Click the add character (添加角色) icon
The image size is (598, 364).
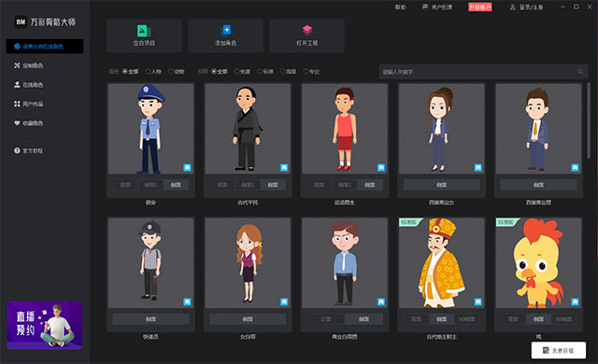pos(226,30)
